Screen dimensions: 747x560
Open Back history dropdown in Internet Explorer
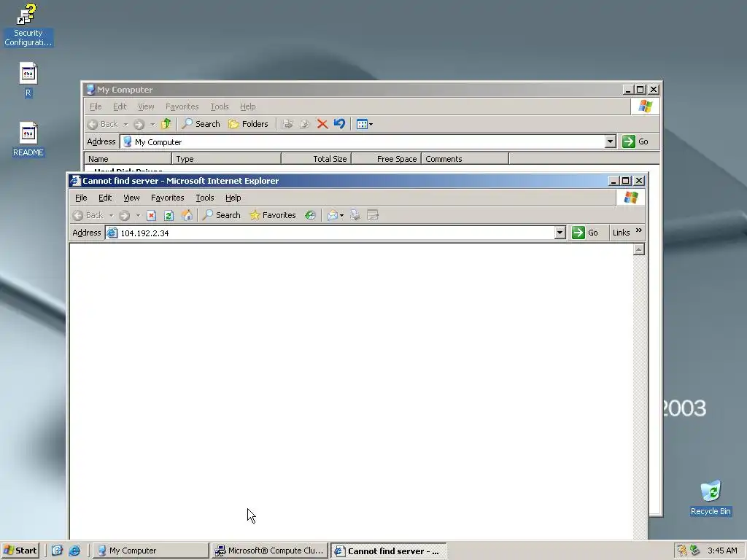pos(112,216)
